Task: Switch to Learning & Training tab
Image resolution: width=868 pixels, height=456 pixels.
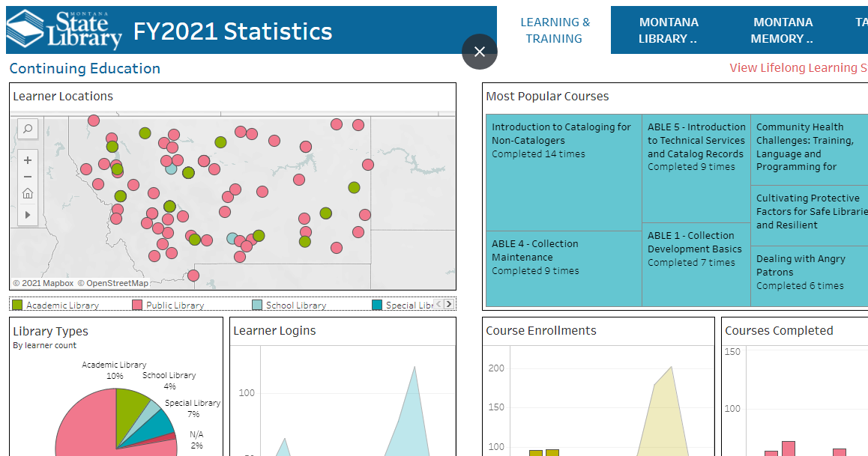Action: pyautogui.click(x=555, y=31)
